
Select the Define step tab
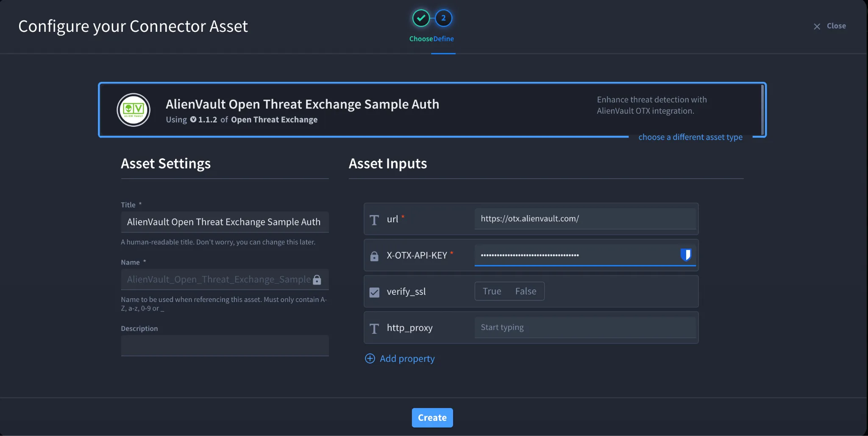click(x=444, y=39)
